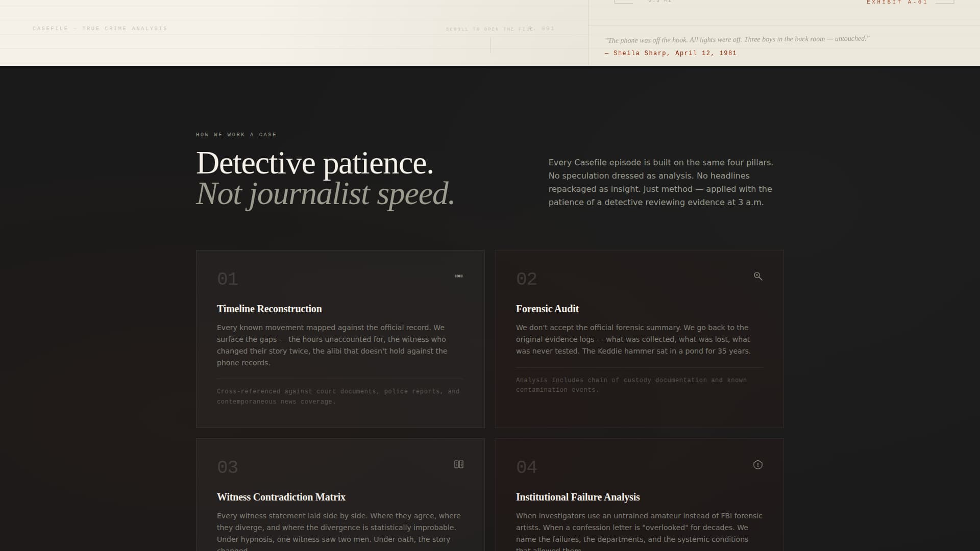Click 'Cross-referenced against court documents' footnote
The width and height of the screenshot is (980, 551).
pyautogui.click(x=338, y=396)
